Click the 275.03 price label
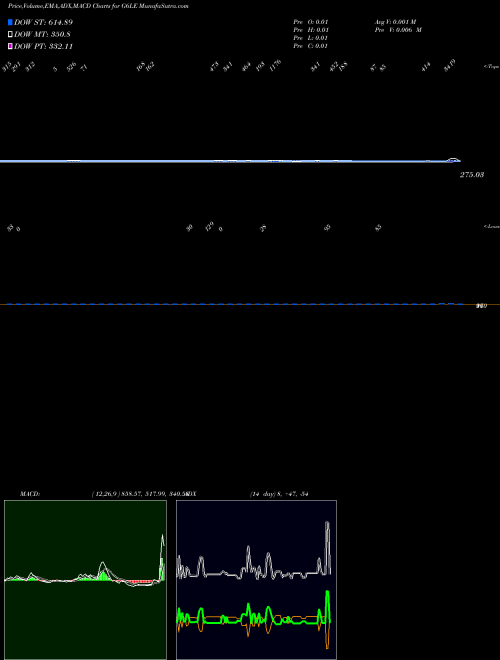The height and width of the screenshot is (660, 500). [472, 175]
